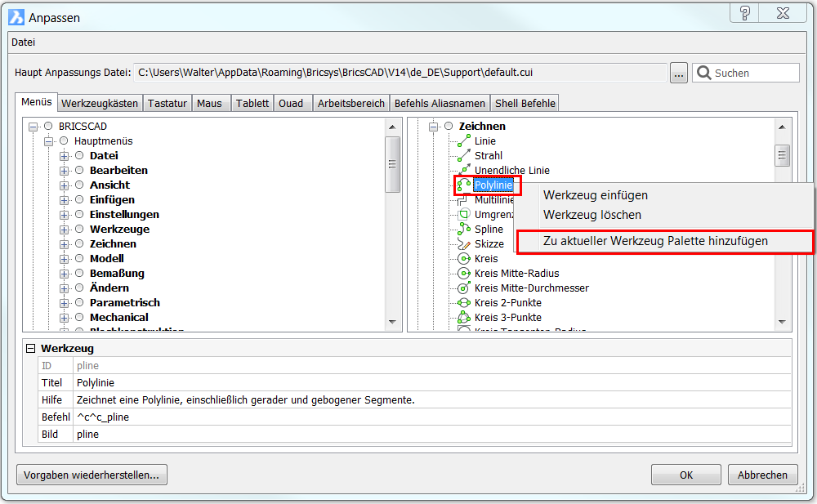The image size is (817, 504).
Task: Select the radio circle next to Zeichnen in right pane
Action: click(x=449, y=126)
